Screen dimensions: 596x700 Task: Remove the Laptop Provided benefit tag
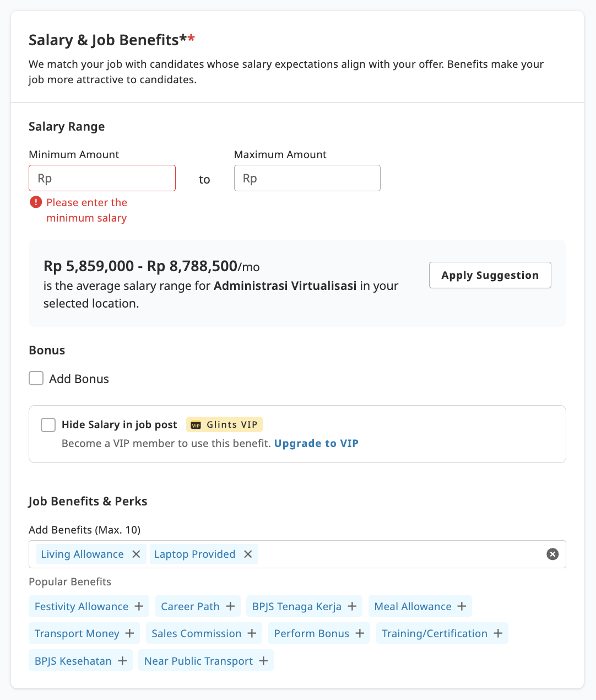tap(248, 554)
